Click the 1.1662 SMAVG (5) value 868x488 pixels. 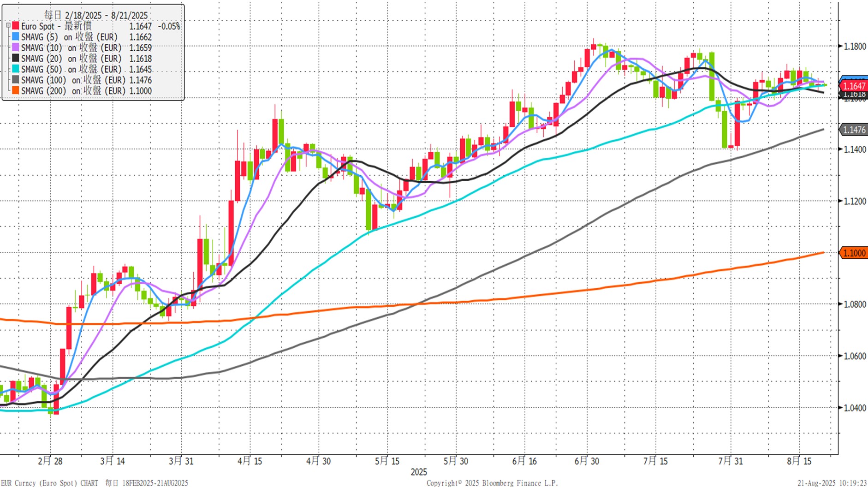coord(140,37)
